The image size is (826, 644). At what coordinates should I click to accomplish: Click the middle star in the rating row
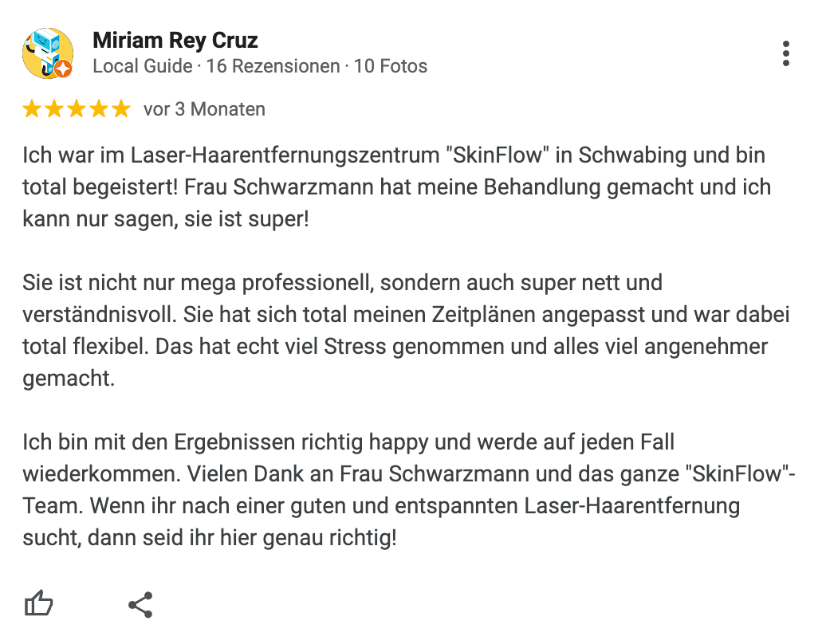(x=77, y=108)
